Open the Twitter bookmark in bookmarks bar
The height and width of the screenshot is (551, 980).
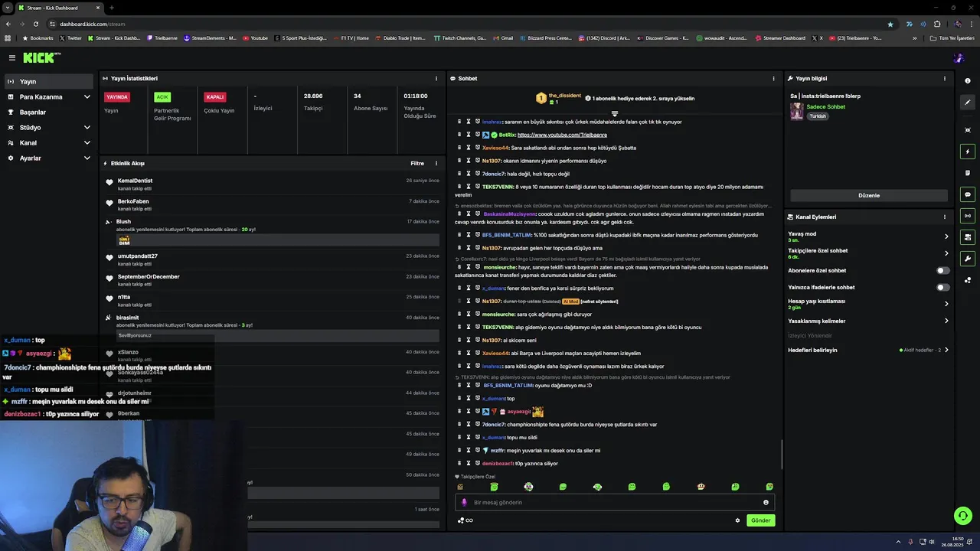tap(70, 37)
